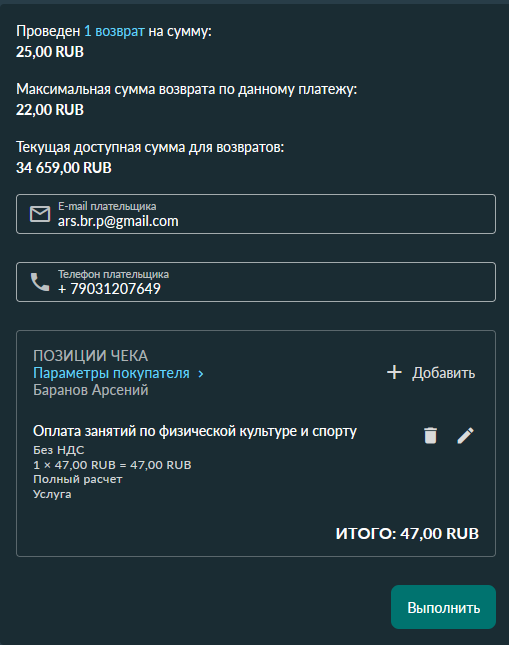
Task: Click the item Оплата занятий по физической культуре
Action: pyautogui.click(x=195, y=431)
